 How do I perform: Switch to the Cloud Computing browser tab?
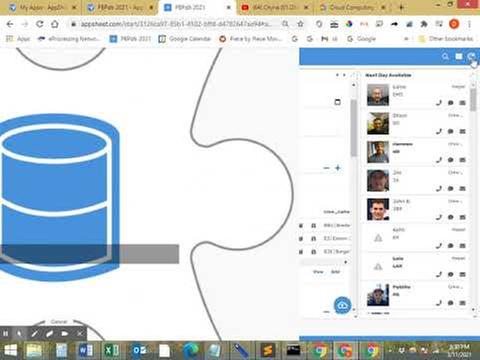click(x=353, y=7)
